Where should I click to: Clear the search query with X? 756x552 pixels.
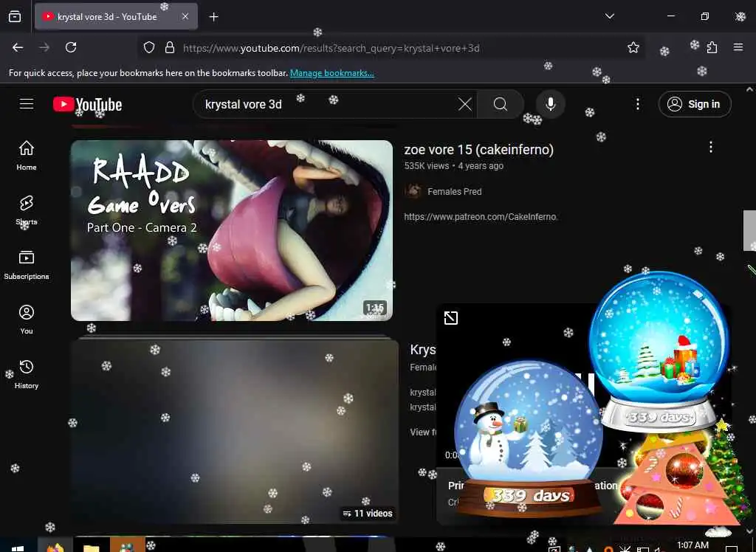(465, 104)
